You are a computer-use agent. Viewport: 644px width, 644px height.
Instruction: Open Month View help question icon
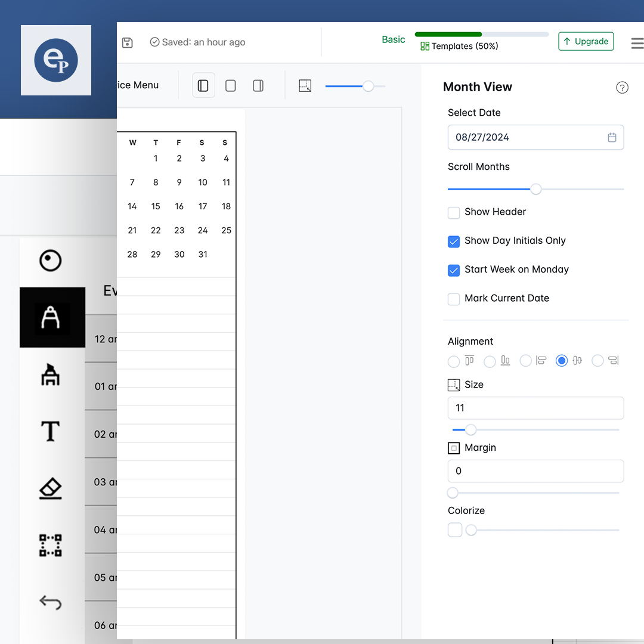(622, 88)
